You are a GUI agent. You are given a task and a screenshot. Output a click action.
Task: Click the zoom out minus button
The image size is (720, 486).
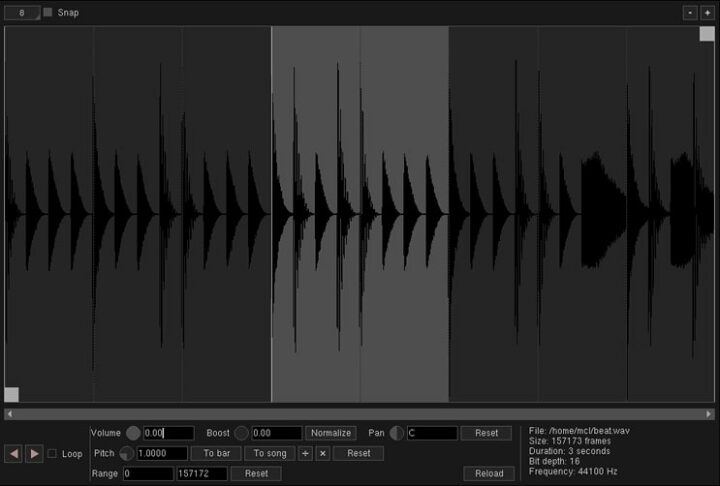tap(690, 12)
